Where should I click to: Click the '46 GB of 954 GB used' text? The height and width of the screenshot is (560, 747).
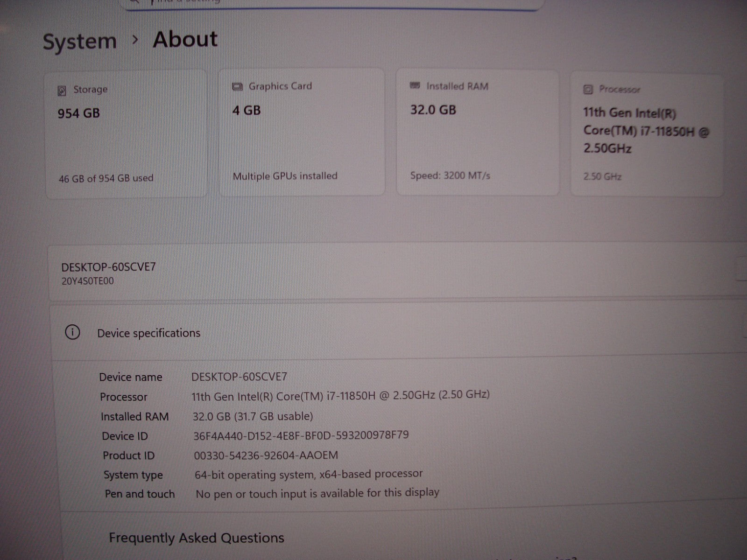[106, 178]
